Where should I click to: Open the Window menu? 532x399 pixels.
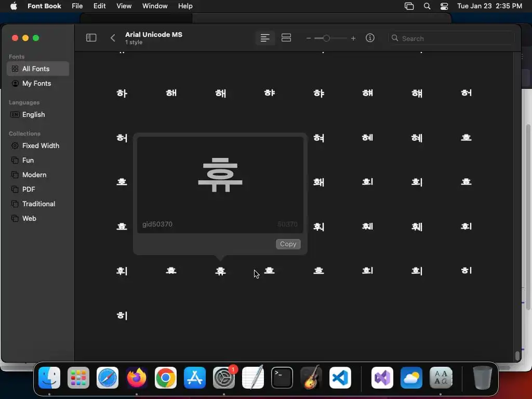click(155, 6)
